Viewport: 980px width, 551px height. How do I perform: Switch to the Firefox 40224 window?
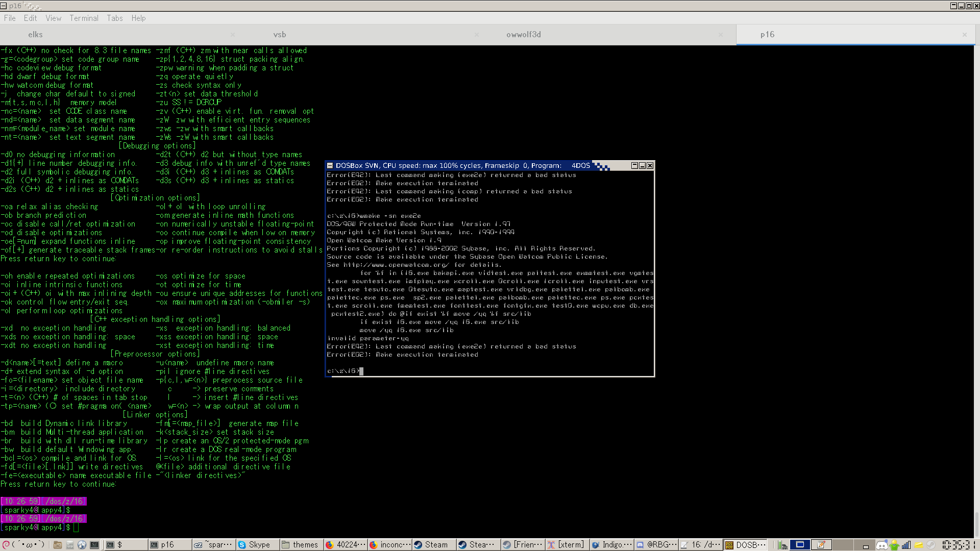coord(345,544)
